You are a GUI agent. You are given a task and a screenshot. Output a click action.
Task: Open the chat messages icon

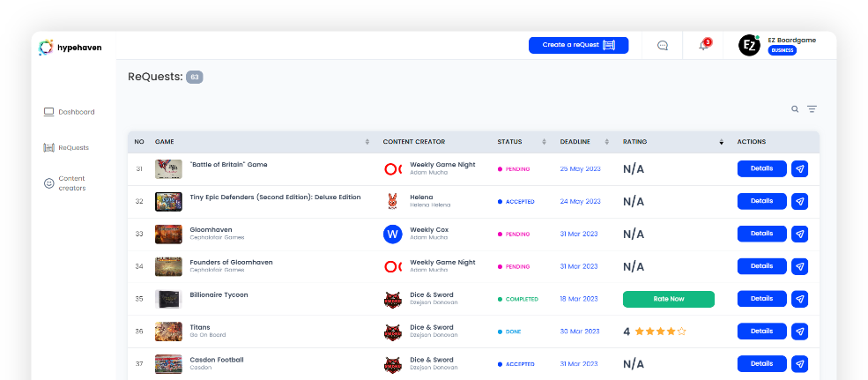[663, 46]
